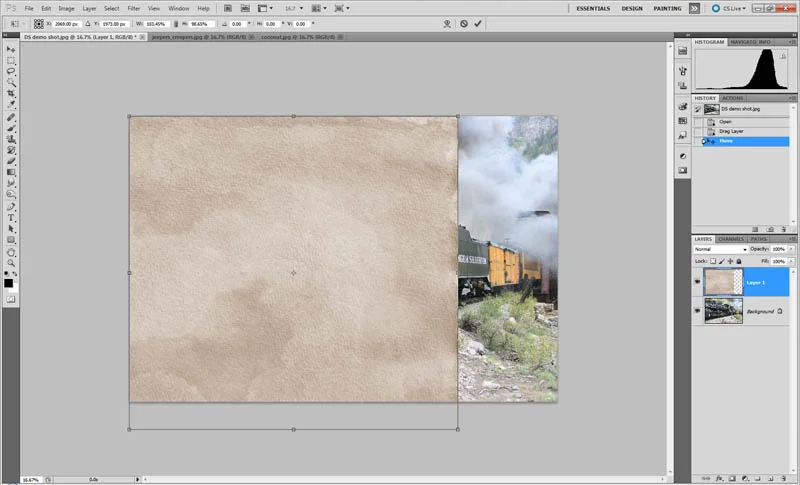Click the Layer 1 thumbnail

(x=723, y=282)
